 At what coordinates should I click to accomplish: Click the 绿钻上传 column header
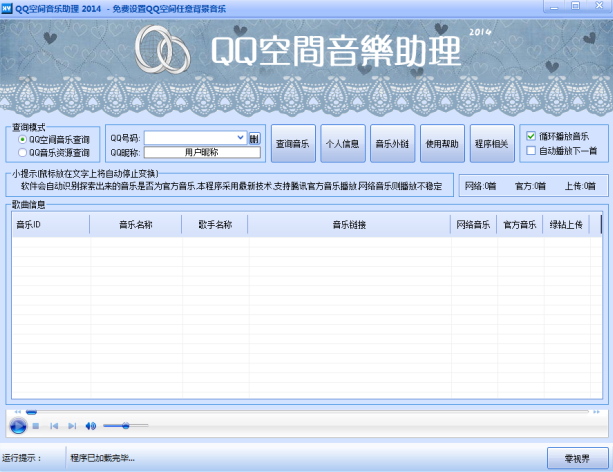coord(566,224)
